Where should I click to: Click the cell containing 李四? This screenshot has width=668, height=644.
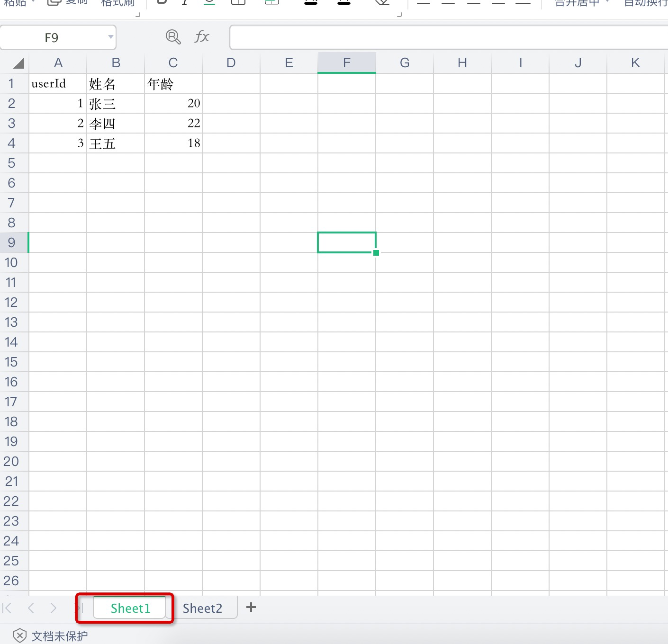tap(116, 124)
